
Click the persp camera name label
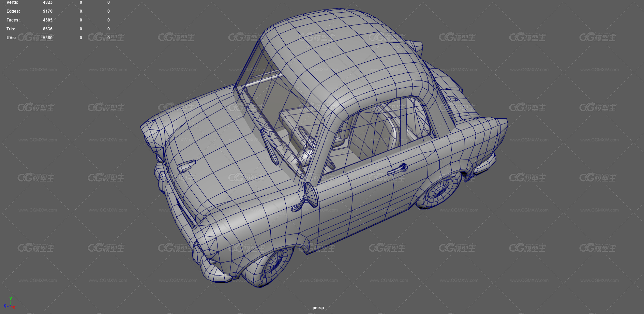(x=318, y=308)
